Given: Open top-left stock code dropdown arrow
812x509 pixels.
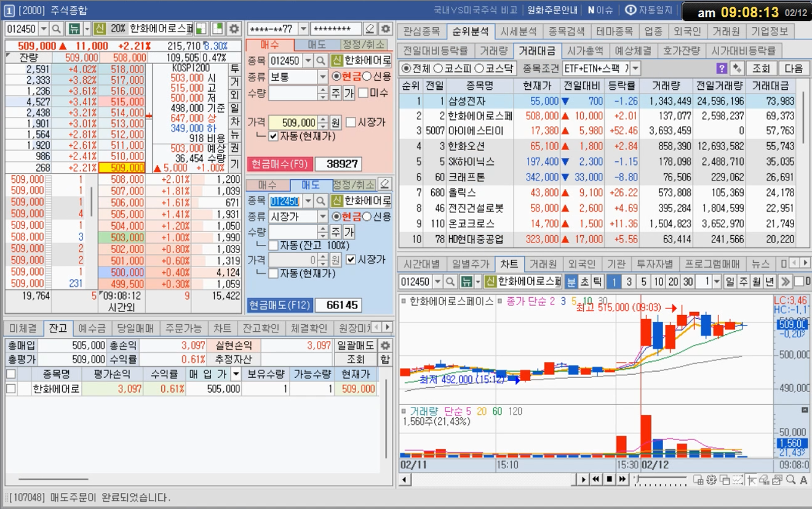Looking at the screenshot, I should tap(44, 28).
